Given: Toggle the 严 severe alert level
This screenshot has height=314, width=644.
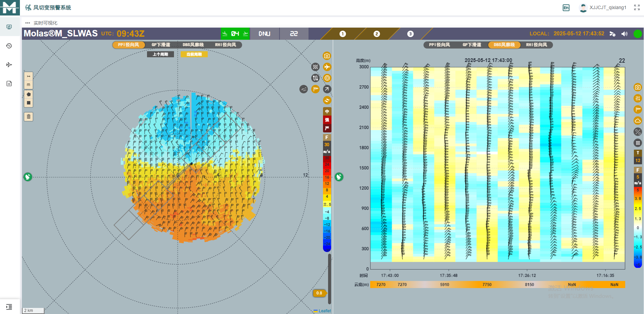Looking at the screenshot, I should pyautogui.click(x=327, y=128).
